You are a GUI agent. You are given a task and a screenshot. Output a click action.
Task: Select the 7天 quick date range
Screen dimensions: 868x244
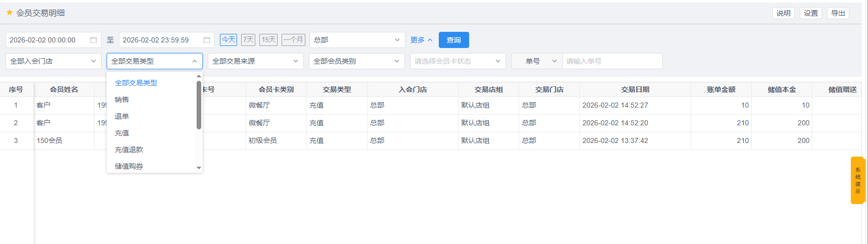248,39
